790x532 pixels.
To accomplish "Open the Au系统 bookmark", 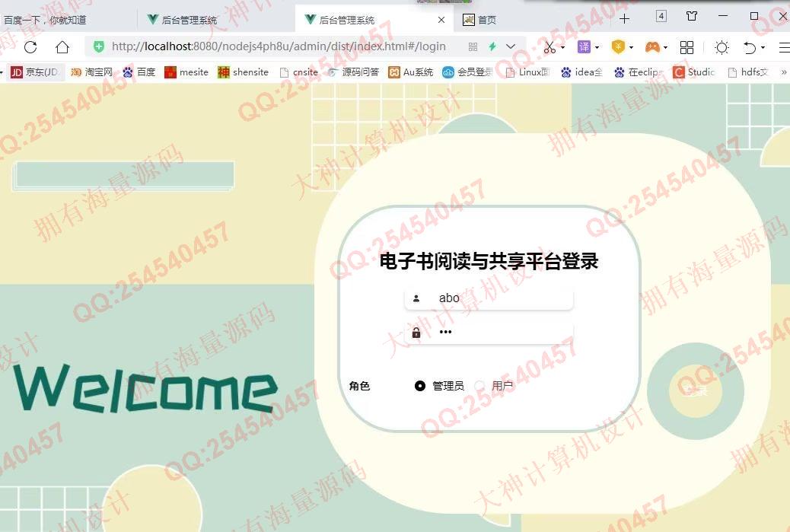I will (411, 72).
